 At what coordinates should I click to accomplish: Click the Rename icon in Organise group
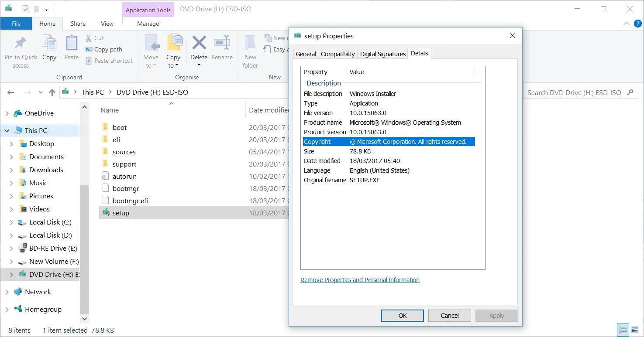(x=222, y=43)
